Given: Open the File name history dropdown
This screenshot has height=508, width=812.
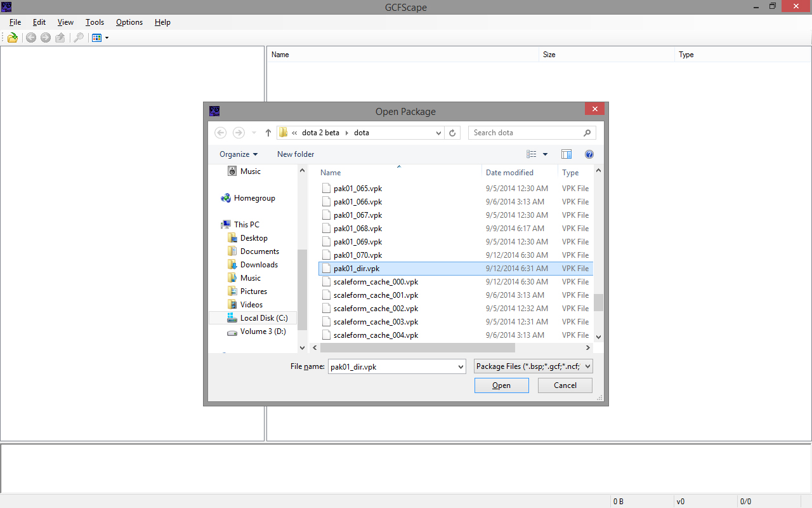Looking at the screenshot, I should tap(461, 366).
